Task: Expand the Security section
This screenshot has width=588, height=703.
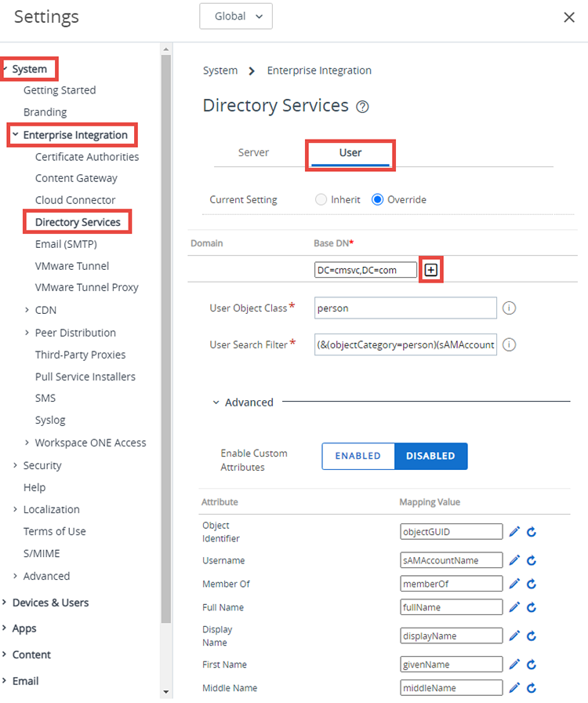Action: pyautogui.click(x=15, y=465)
